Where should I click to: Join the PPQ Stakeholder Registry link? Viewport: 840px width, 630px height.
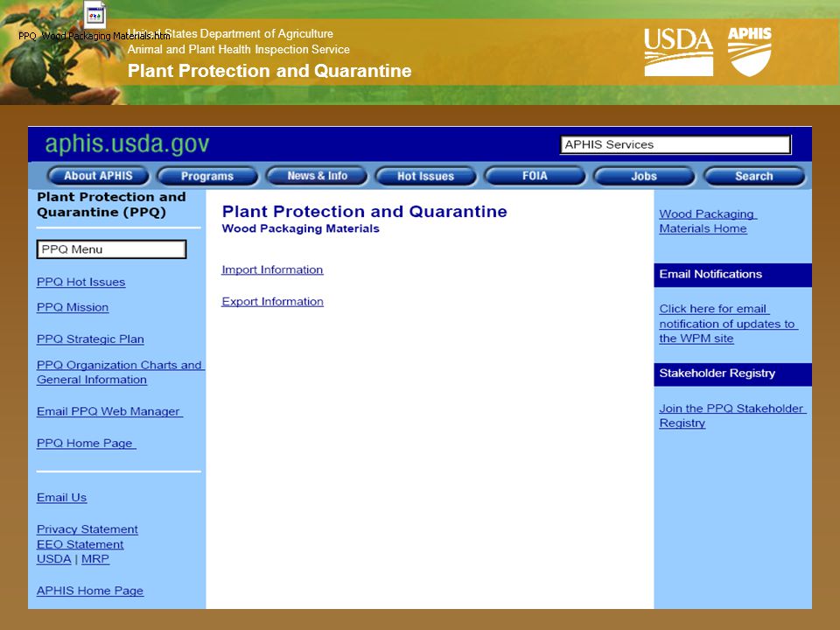tap(732, 416)
